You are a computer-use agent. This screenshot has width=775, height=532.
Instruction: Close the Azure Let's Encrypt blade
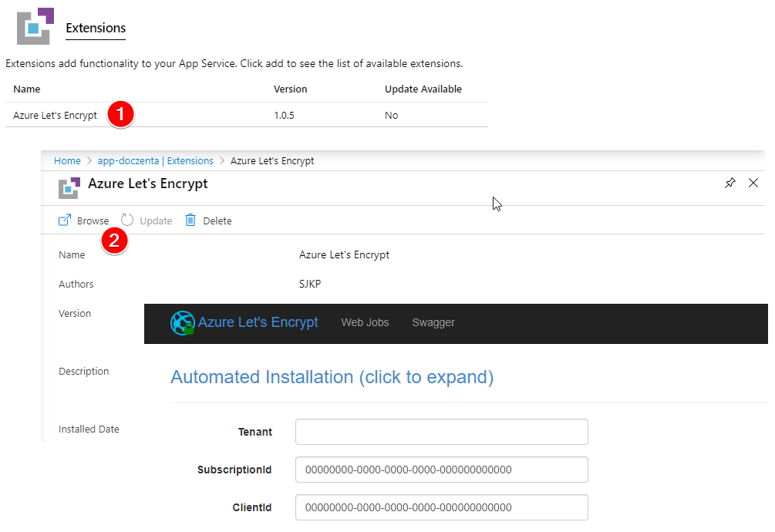pyautogui.click(x=753, y=184)
